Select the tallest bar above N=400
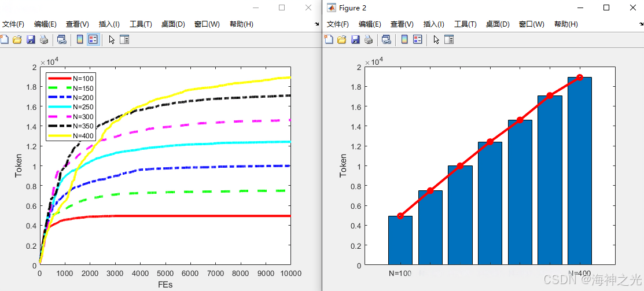The image size is (644, 291). tap(580, 171)
